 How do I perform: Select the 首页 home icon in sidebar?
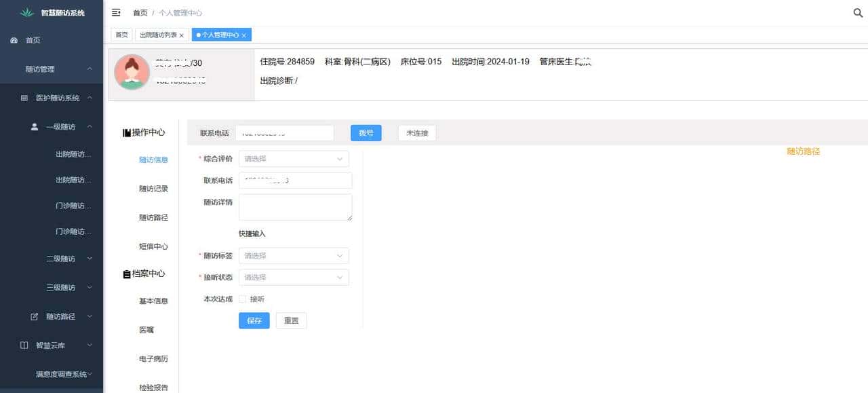(x=15, y=40)
